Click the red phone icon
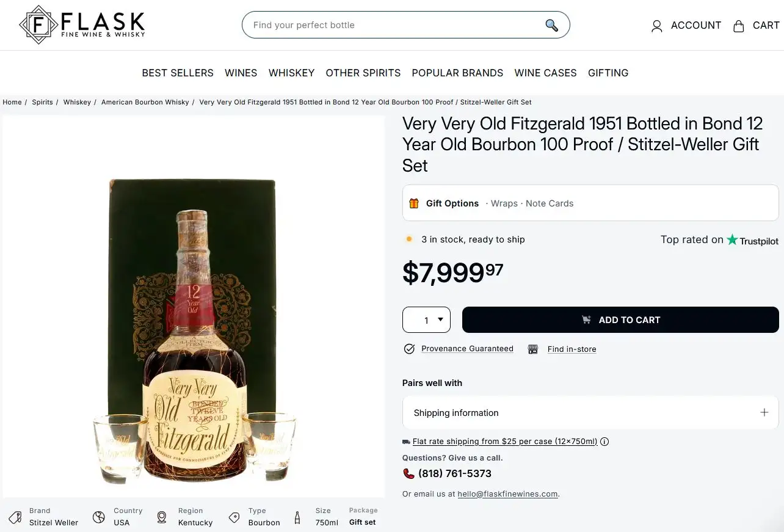784x532 pixels. click(408, 473)
